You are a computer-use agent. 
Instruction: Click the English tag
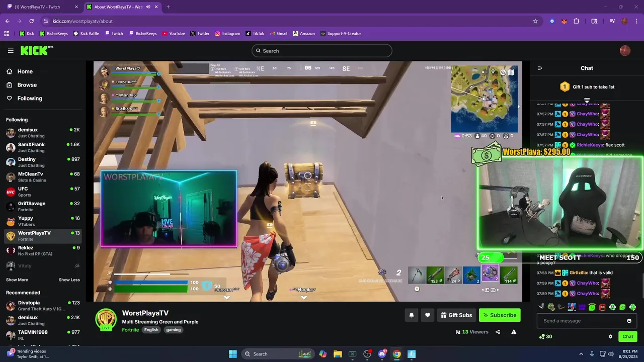click(151, 330)
